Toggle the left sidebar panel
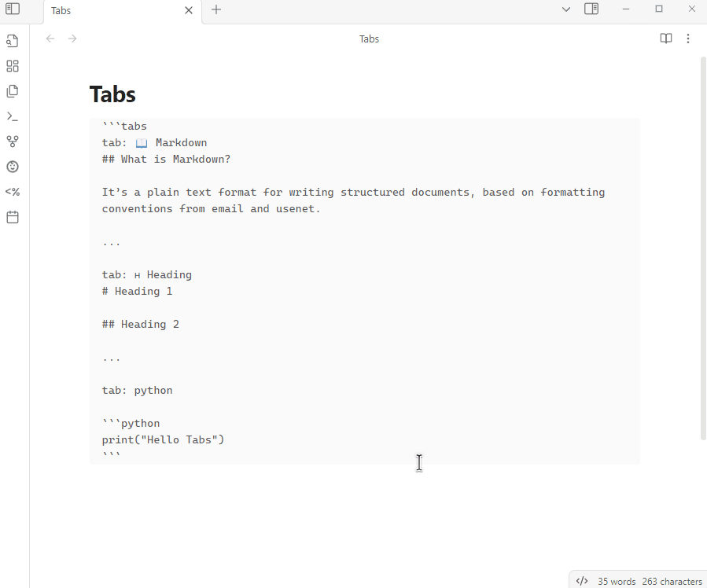 pyautogui.click(x=13, y=9)
